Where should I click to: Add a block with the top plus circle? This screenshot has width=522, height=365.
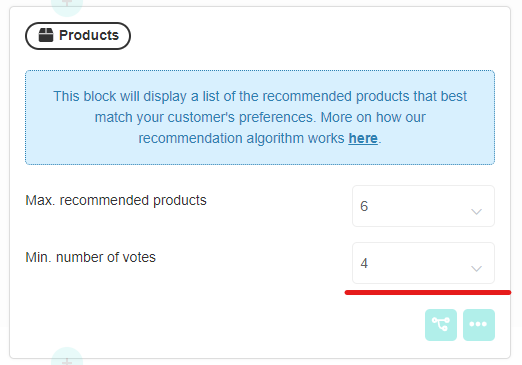click(67, 4)
